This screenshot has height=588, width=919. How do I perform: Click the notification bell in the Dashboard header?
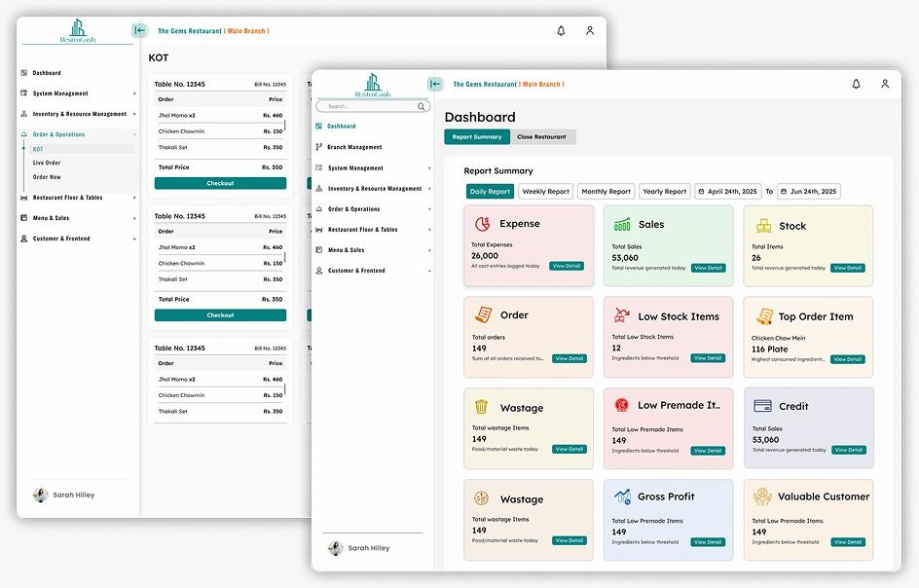click(x=856, y=85)
